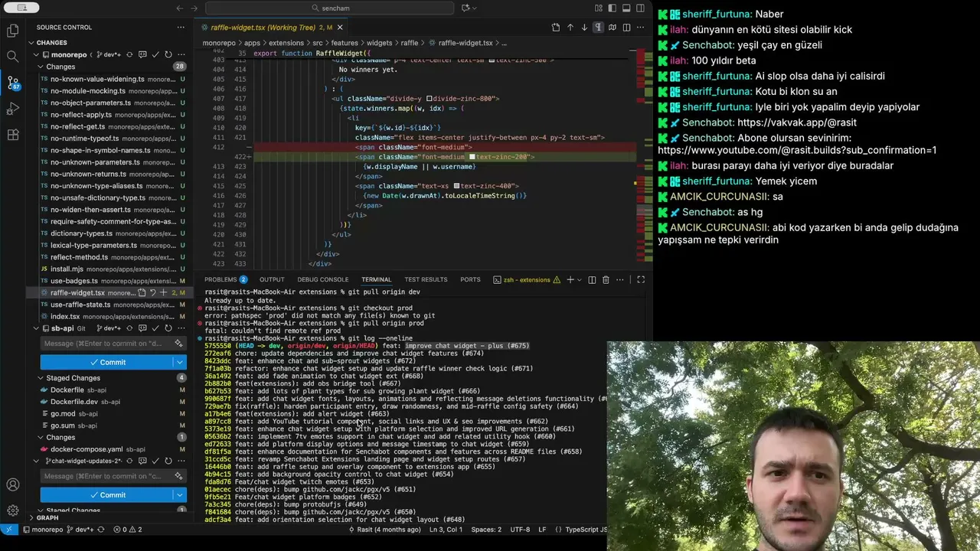Collapse the monorepo Changes group with 28 badge
Screen dimensions: 980x551
[41, 67]
